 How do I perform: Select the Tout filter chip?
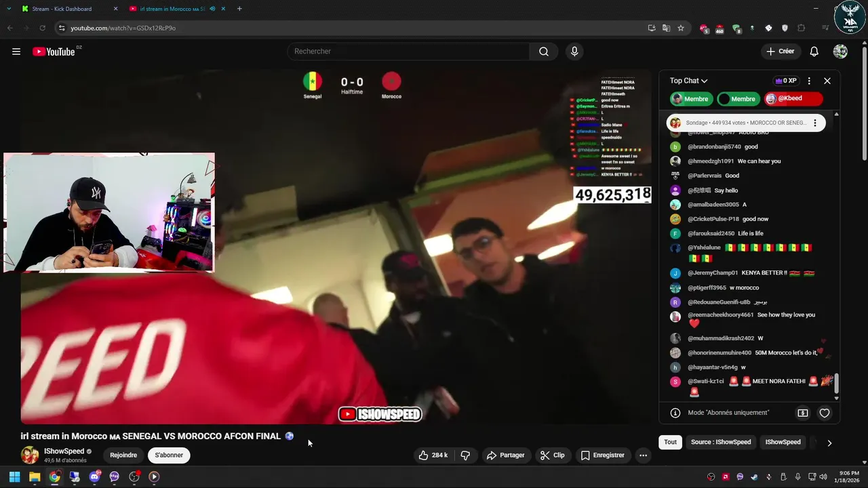(x=670, y=442)
